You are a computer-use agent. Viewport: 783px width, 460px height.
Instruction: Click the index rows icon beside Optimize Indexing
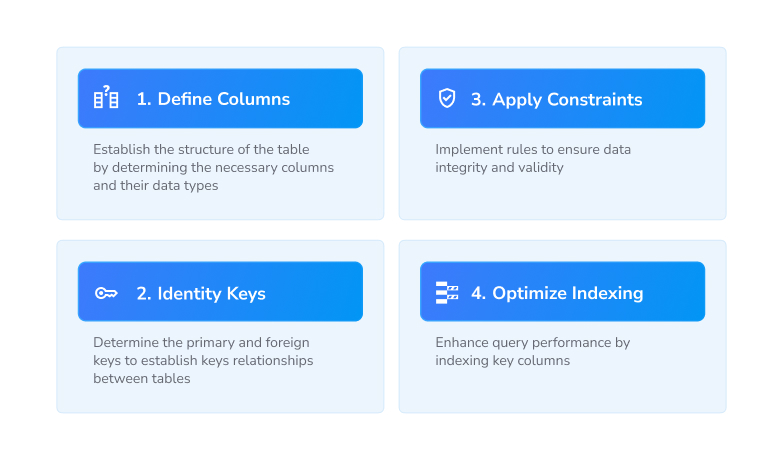447,293
